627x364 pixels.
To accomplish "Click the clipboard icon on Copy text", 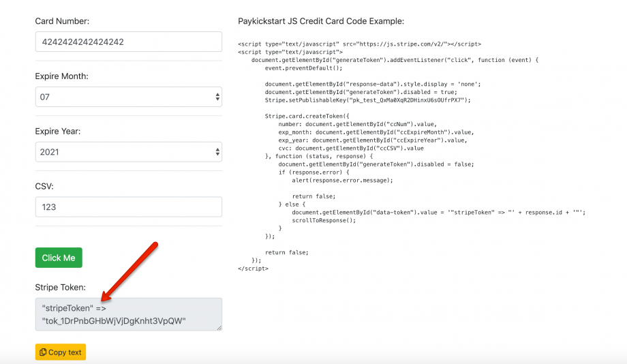I will tap(43, 352).
